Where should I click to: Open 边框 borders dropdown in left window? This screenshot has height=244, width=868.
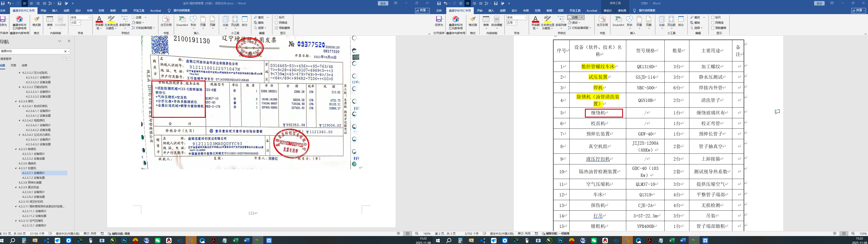146,18
